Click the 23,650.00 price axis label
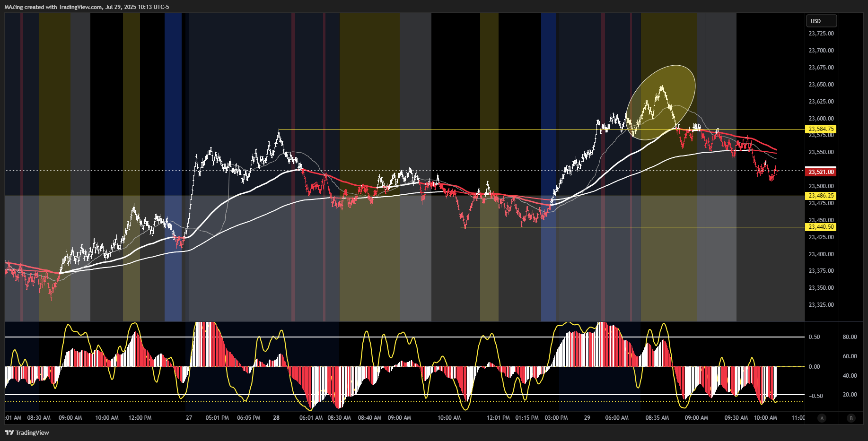This screenshot has width=868, height=441. pos(821,85)
